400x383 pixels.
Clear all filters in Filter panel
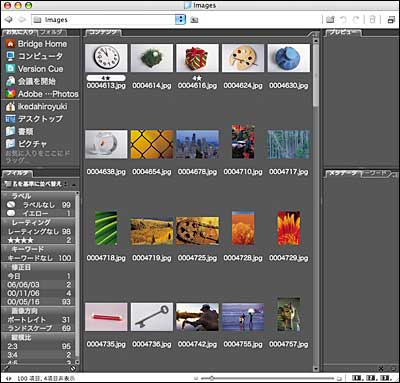click(x=73, y=368)
